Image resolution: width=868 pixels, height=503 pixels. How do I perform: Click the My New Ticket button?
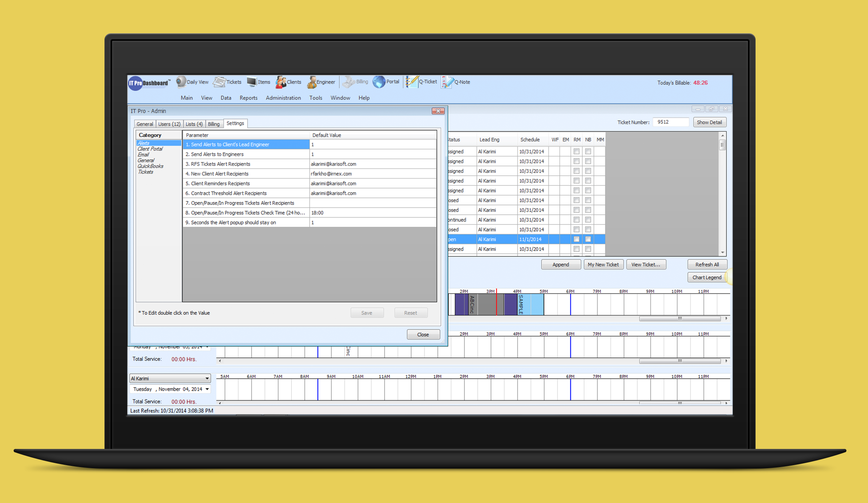603,264
